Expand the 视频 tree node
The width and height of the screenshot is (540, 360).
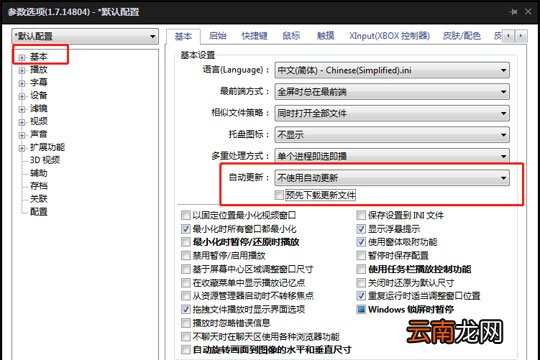coord(22,122)
